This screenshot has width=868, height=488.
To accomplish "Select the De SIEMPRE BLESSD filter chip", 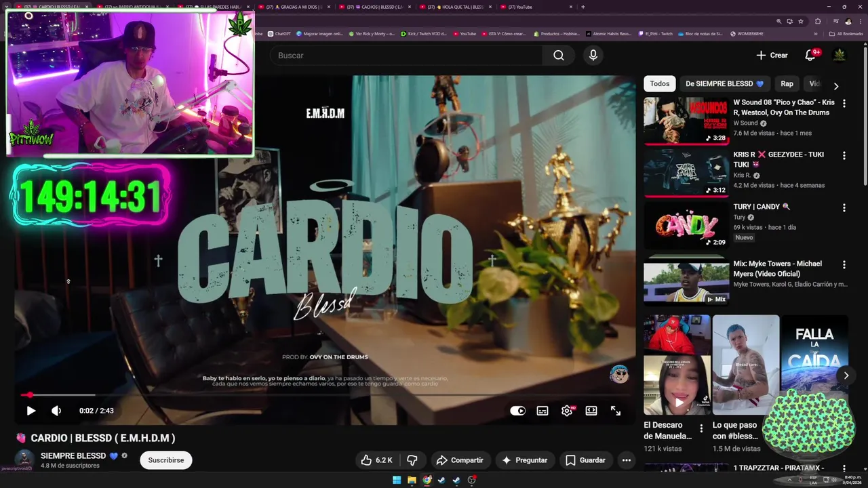I will [724, 84].
